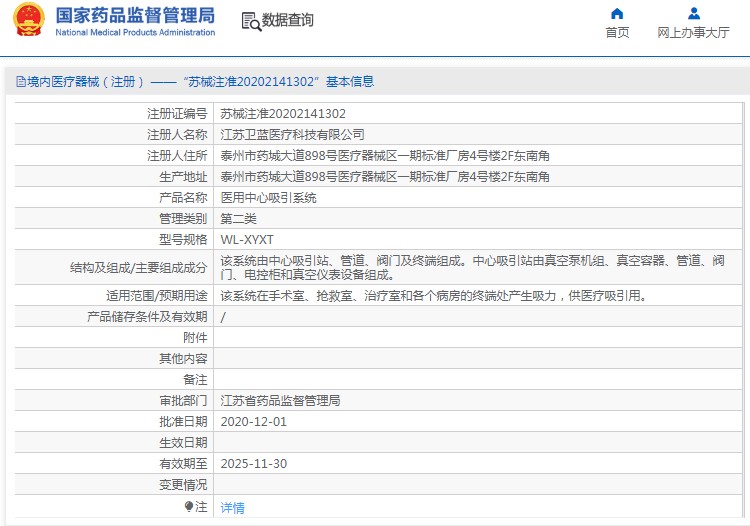
Task: Click the 注册人住所 row label
Action: coord(177,156)
